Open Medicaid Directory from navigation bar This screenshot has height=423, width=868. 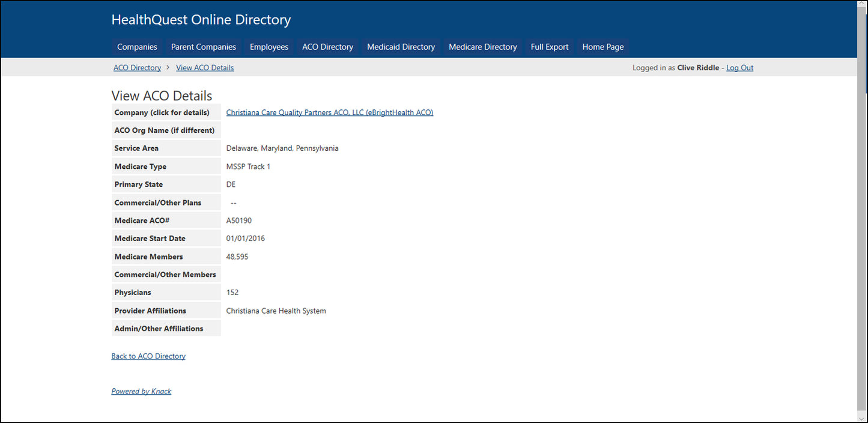(401, 47)
